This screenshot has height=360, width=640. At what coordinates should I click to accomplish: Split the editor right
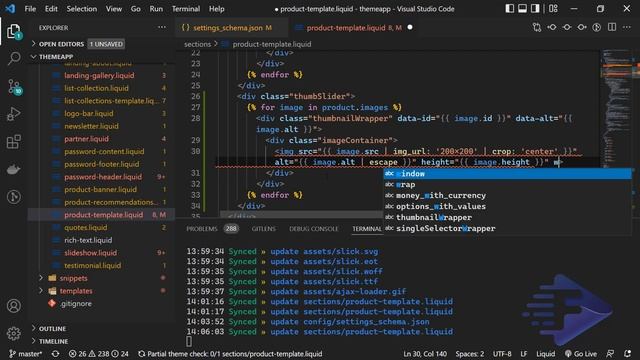[612, 27]
